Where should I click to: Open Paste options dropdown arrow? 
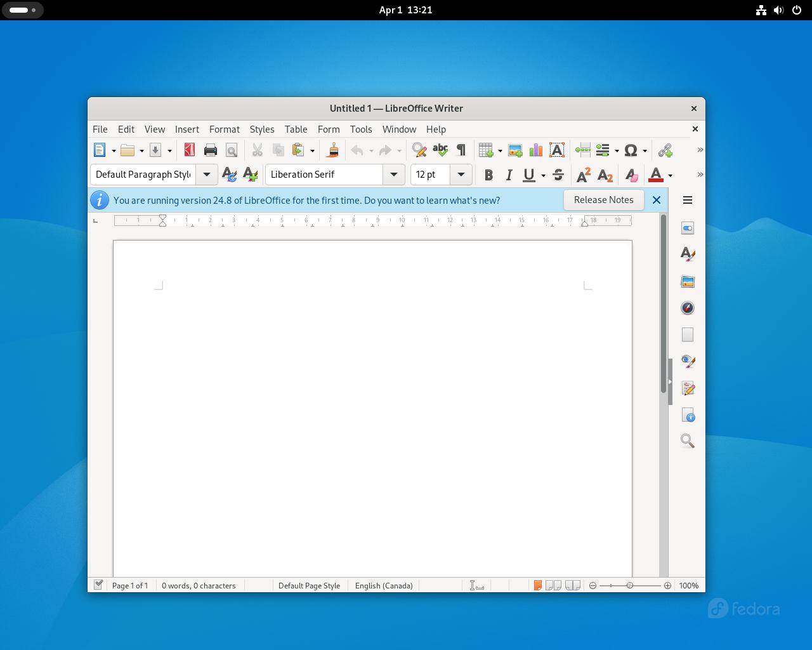[x=312, y=151]
